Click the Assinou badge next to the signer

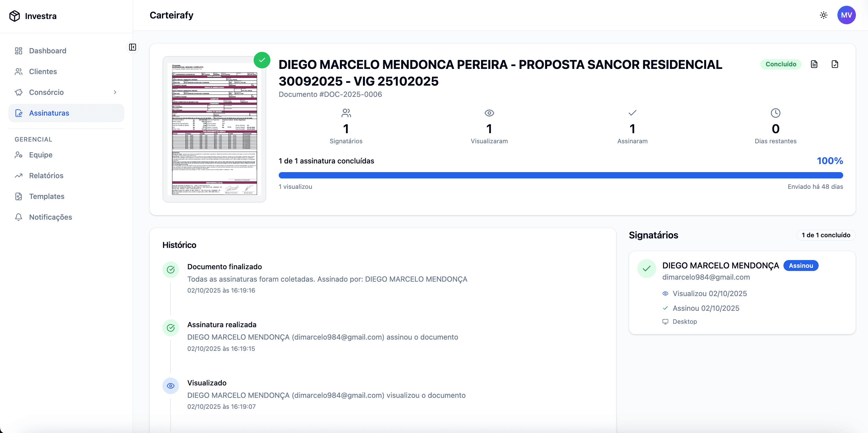click(x=801, y=265)
